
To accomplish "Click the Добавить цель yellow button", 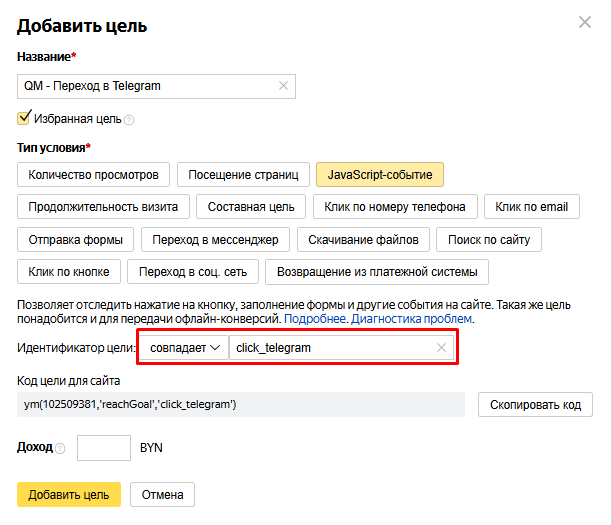I will (x=69, y=495).
